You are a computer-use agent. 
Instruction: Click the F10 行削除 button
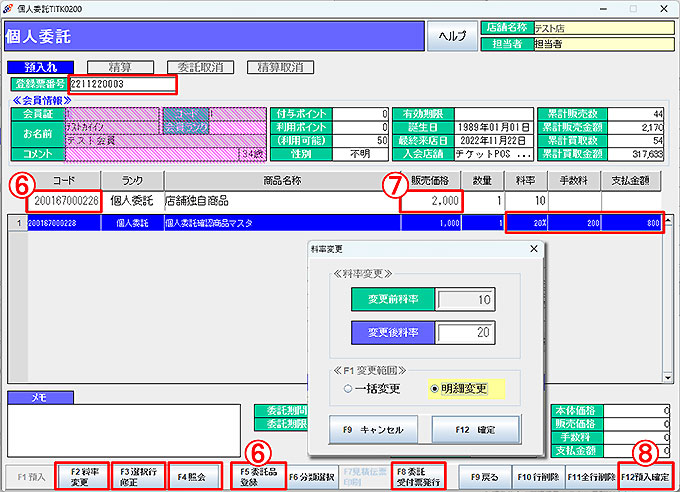click(x=538, y=477)
